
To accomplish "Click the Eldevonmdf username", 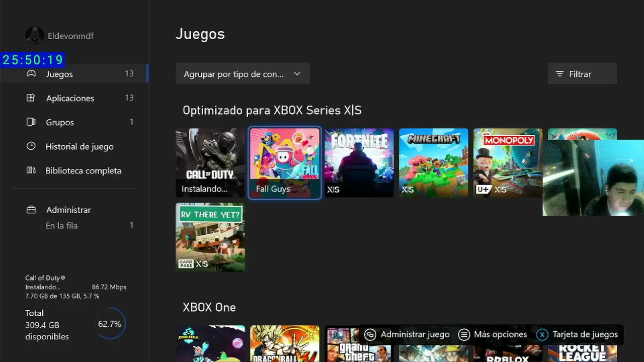I will pos(70,36).
